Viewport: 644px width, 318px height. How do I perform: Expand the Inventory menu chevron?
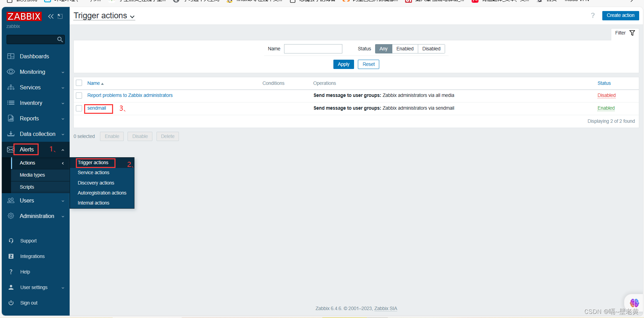[x=63, y=103]
